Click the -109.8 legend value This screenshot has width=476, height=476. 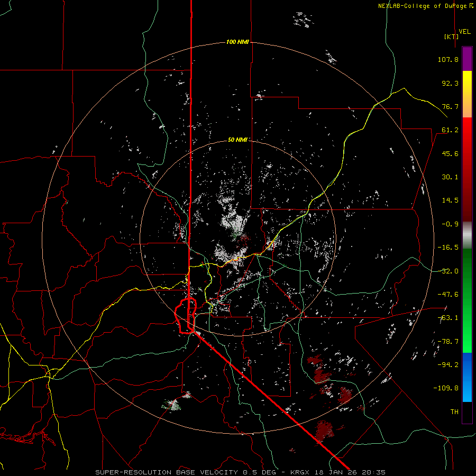click(446, 388)
